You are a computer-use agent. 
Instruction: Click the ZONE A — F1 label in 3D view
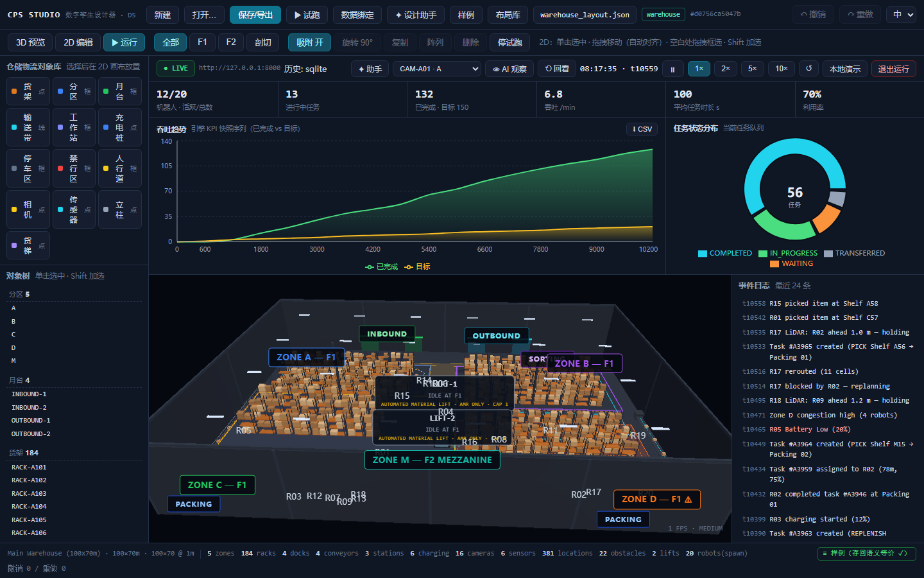[306, 357]
